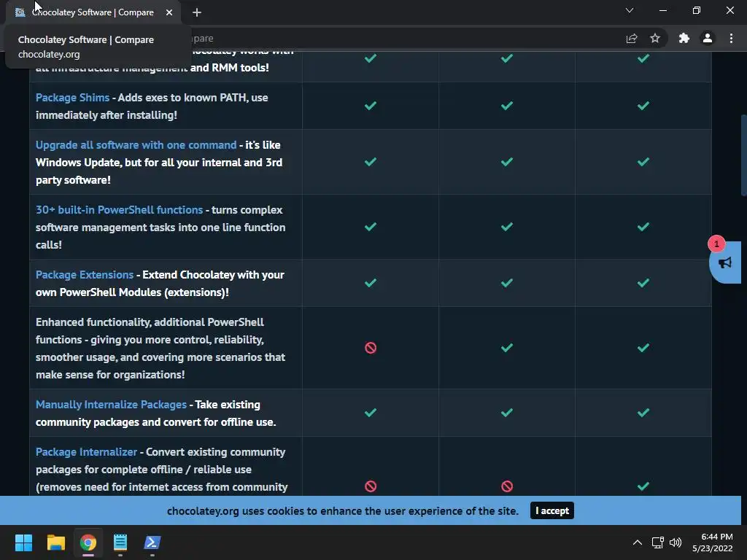Open tab search dropdown chevron
The image size is (747, 560).
[630, 10]
